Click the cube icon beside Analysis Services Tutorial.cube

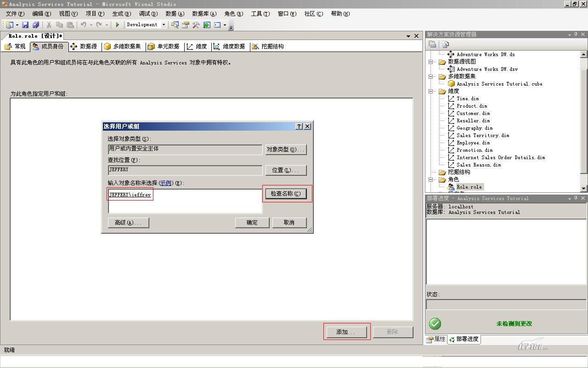[451, 84]
